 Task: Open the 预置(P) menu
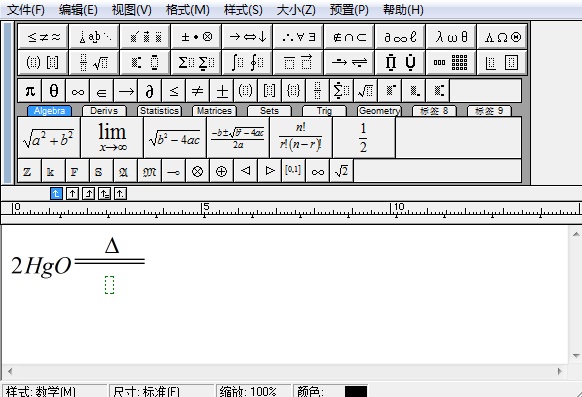349,10
